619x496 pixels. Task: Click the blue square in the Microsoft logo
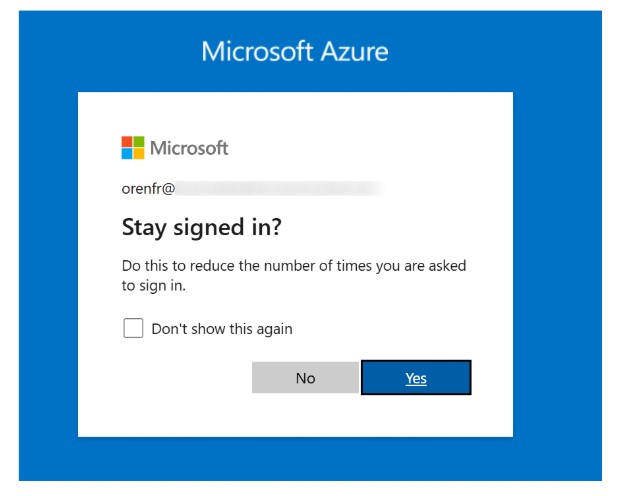[127, 154]
